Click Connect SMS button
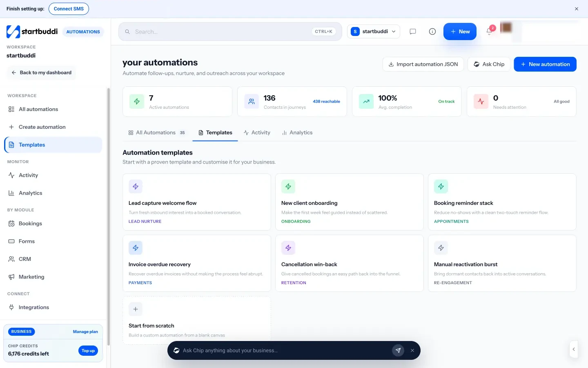This screenshot has width=588, height=368. (x=69, y=9)
